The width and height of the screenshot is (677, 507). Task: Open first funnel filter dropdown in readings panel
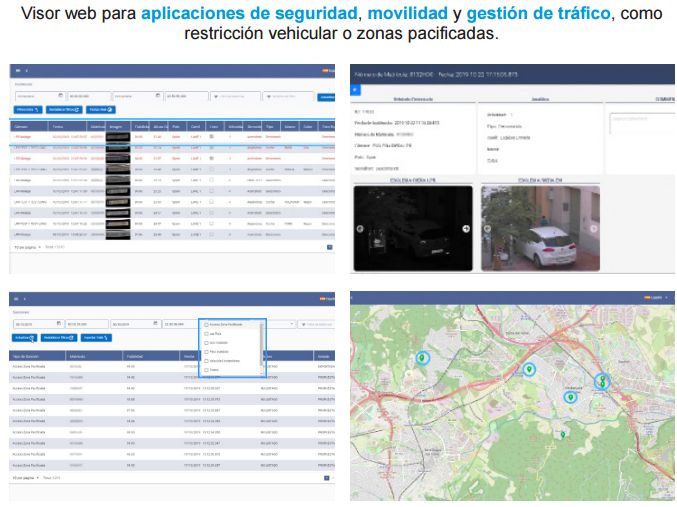[x=235, y=96]
